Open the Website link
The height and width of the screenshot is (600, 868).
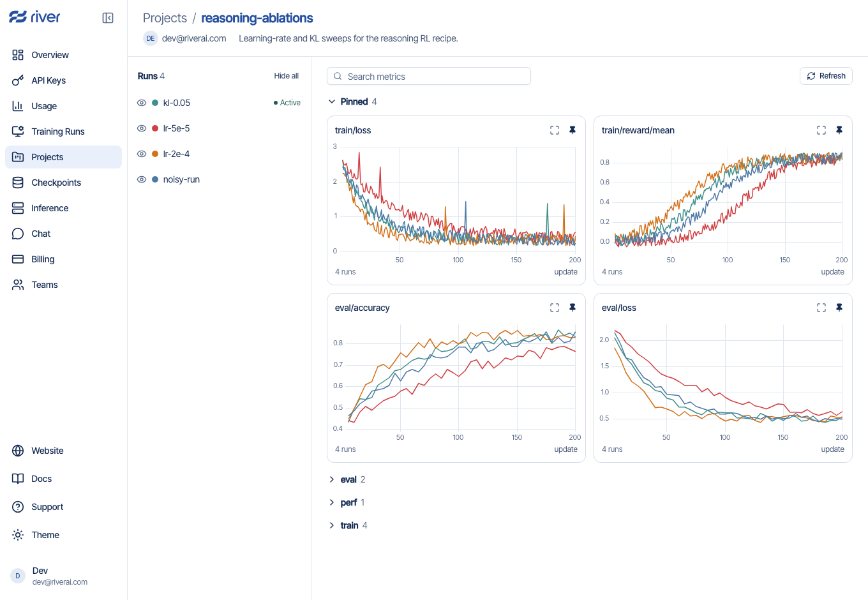[x=63, y=451]
